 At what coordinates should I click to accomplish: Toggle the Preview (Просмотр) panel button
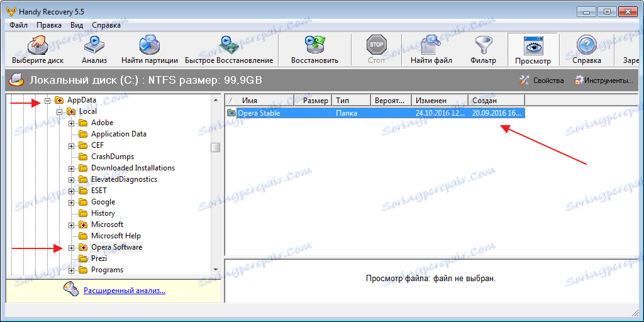[x=533, y=50]
